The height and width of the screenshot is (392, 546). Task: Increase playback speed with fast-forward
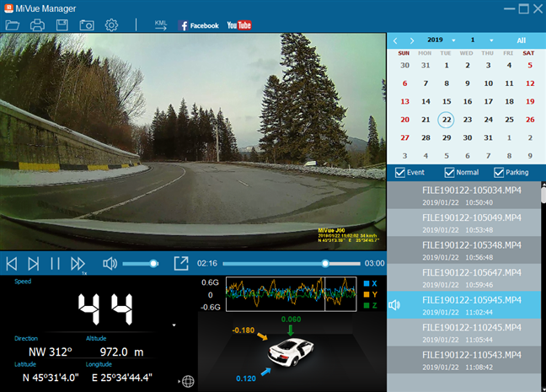tap(78, 264)
